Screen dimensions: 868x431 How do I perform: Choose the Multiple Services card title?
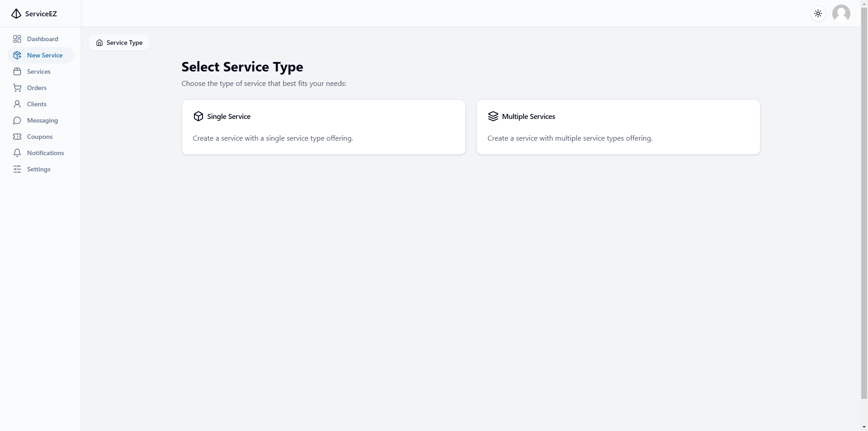point(528,116)
